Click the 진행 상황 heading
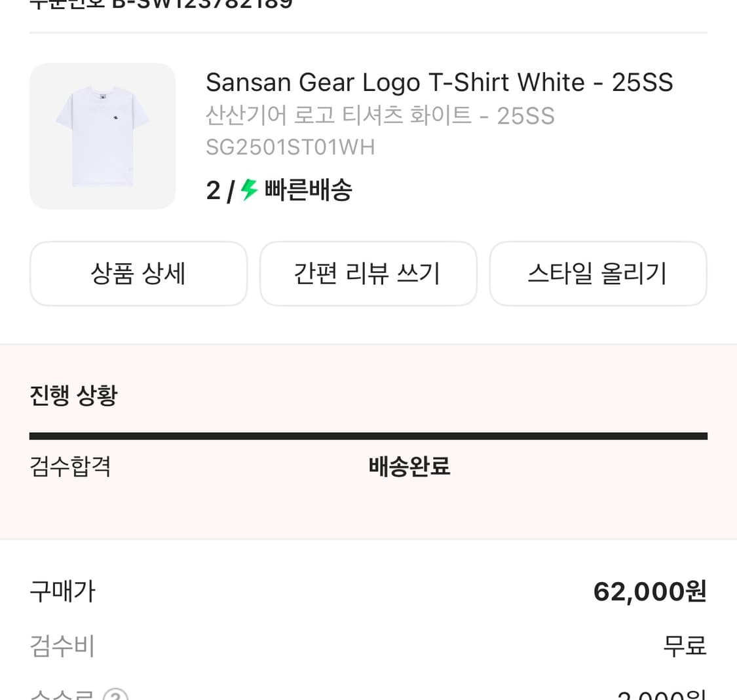Viewport: 737px width, 700px height. point(73,396)
